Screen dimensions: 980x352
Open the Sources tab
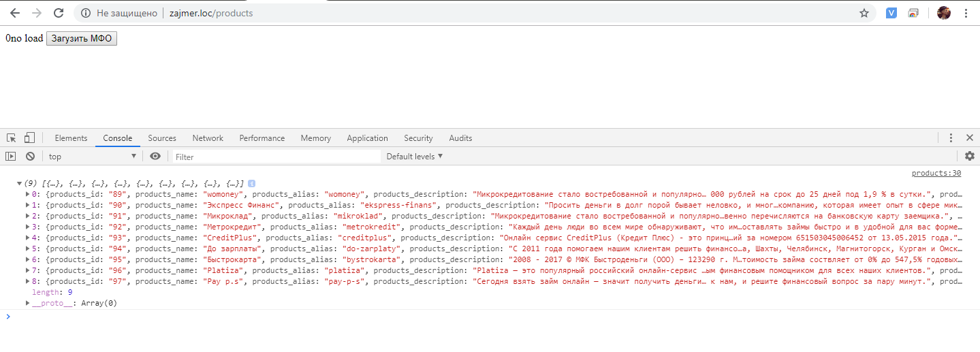[162, 138]
